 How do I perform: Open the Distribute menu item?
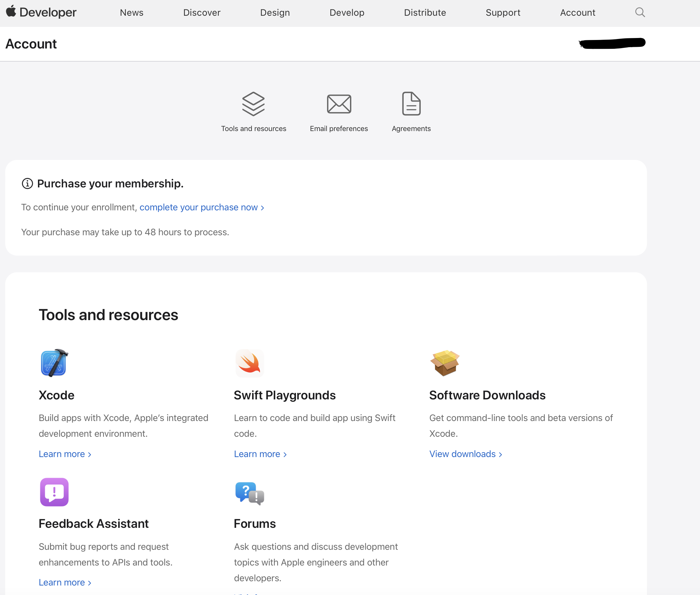425,13
